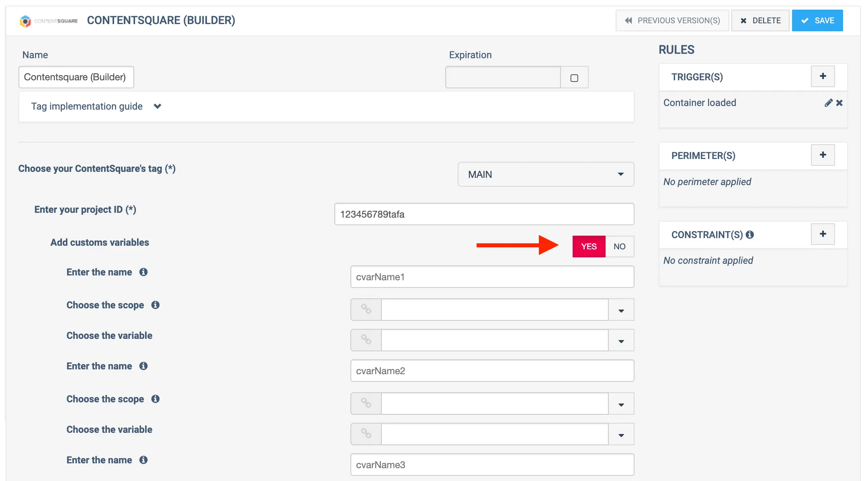Open PREVIOUS VERSION(S)

672,20
